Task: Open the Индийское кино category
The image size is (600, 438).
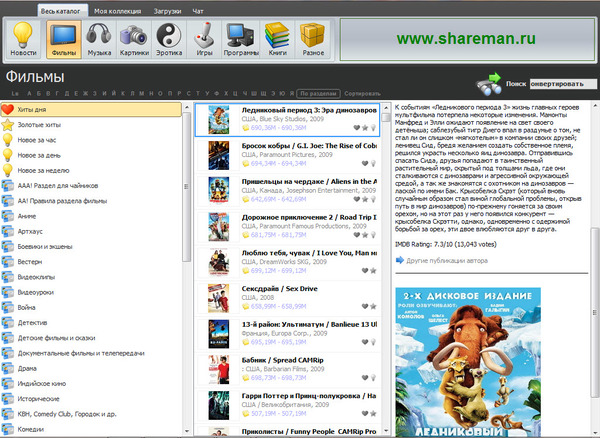Action: (91, 384)
